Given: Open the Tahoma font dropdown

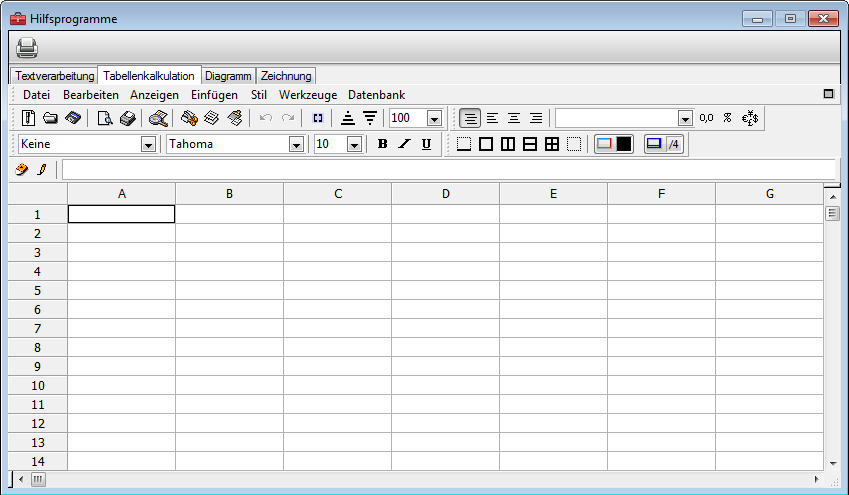Looking at the screenshot, I should click(x=296, y=145).
